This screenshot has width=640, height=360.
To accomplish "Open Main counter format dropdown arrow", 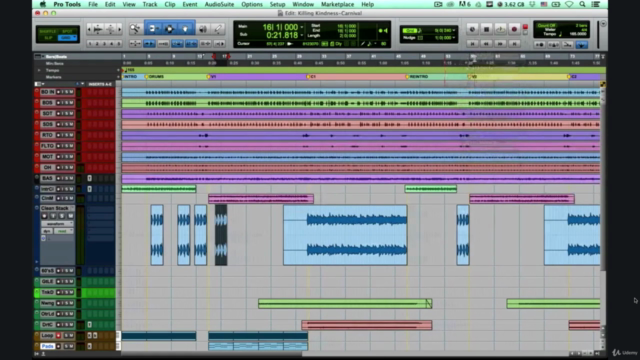I will [302, 27].
